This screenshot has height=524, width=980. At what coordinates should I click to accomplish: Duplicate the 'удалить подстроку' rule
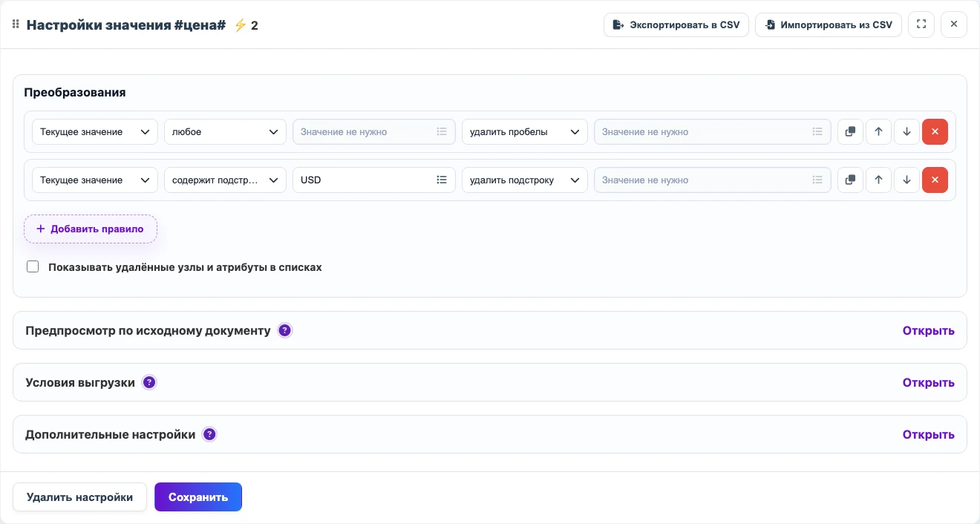(x=850, y=180)
